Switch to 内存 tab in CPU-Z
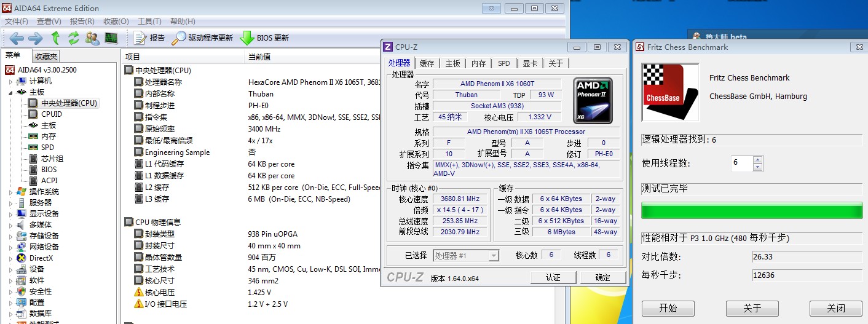This screenshot has width=868, height=324. 479,63
